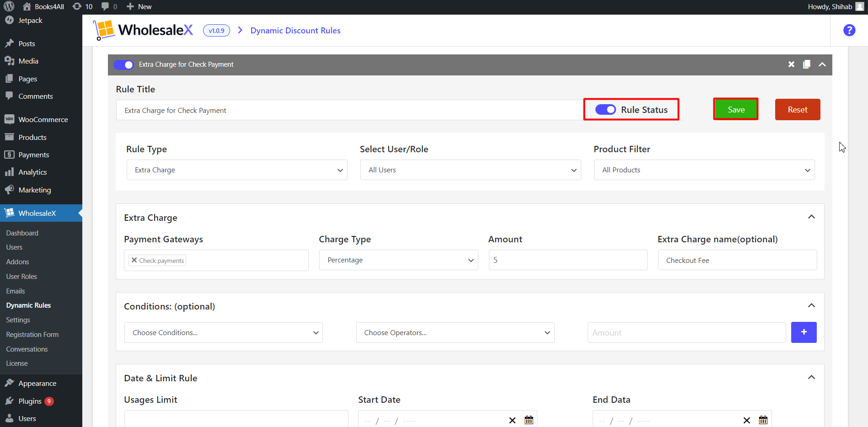Open the Choose Conditions dropdown

[224, 332]
